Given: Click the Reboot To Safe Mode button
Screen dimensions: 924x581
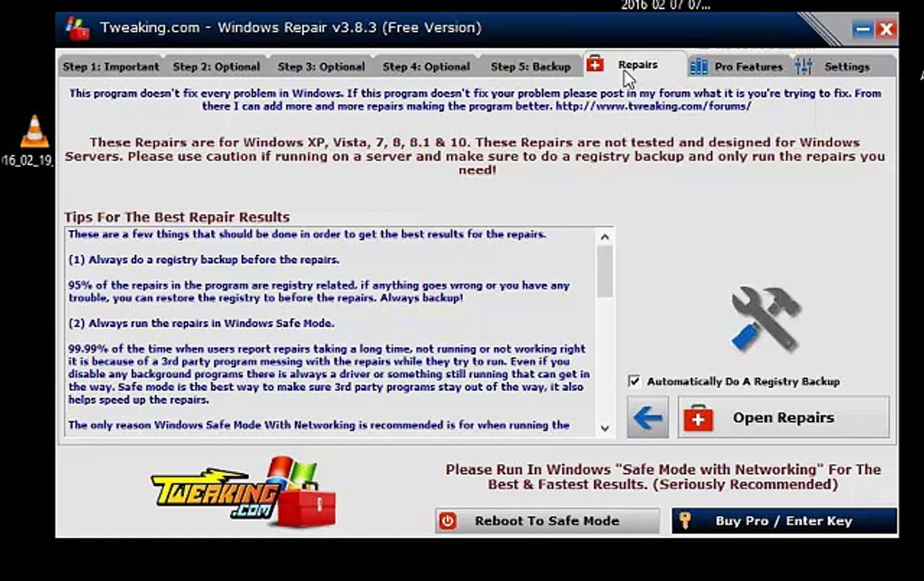Looking at the screenshot, I should pyautogui.click(x=547, y=520).
